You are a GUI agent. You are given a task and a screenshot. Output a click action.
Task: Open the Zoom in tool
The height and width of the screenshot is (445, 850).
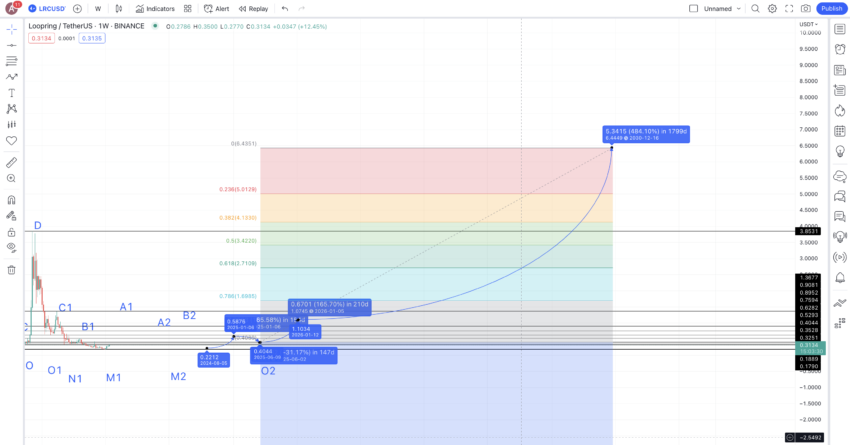pos(11,178)
